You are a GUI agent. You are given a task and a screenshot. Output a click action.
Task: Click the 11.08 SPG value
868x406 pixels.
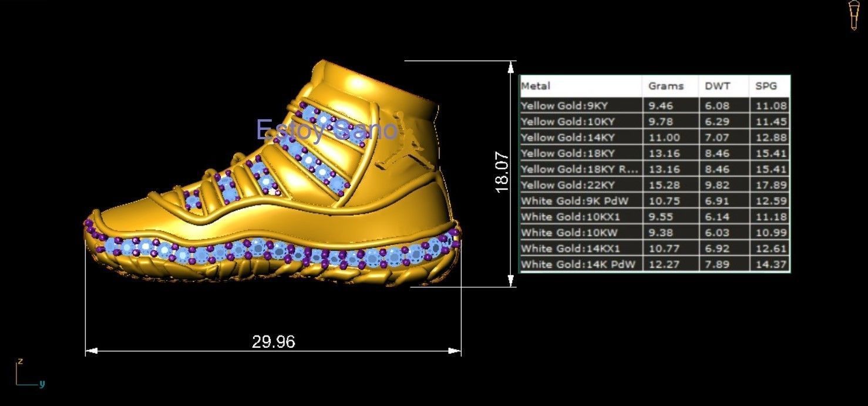coord(771,106)
